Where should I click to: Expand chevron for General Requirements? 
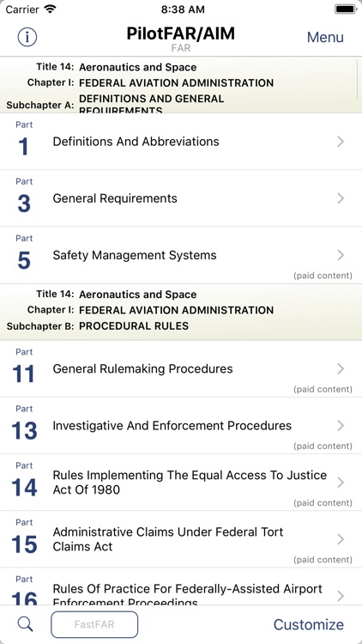[341, 198]
